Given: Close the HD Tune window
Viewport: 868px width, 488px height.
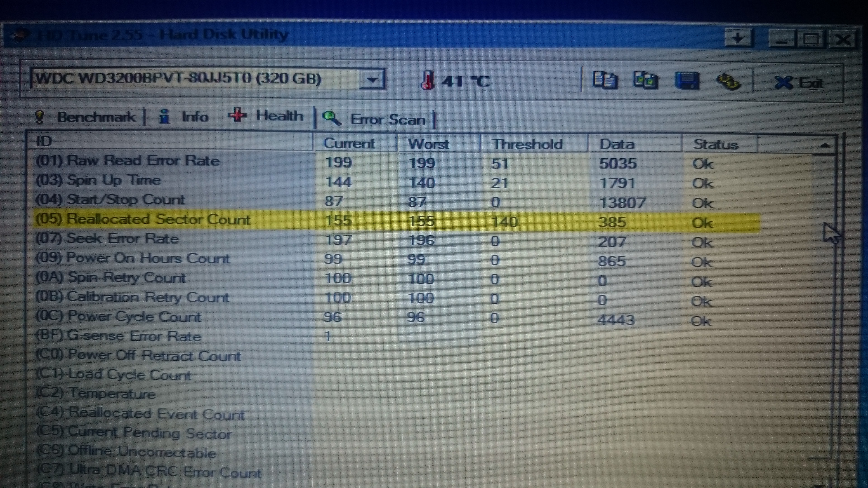Looking at the screenshot, I should point(843,40).
